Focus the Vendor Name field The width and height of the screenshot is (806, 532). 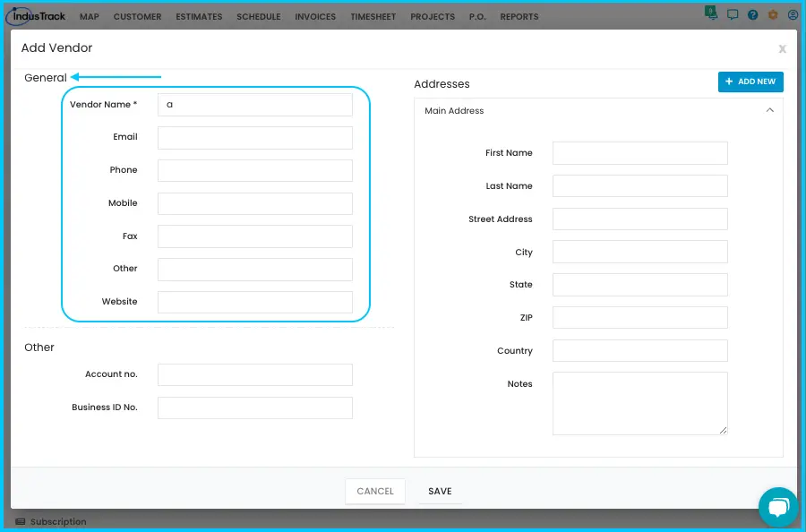click(x=255, y=105)
